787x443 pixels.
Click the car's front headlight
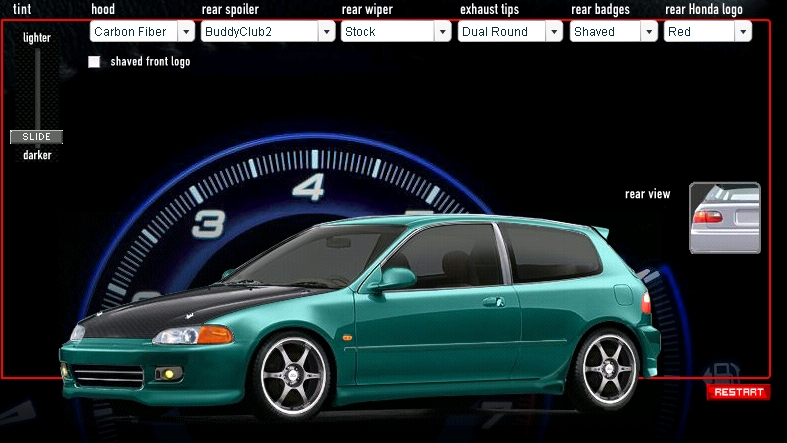(x=192, y=336)
